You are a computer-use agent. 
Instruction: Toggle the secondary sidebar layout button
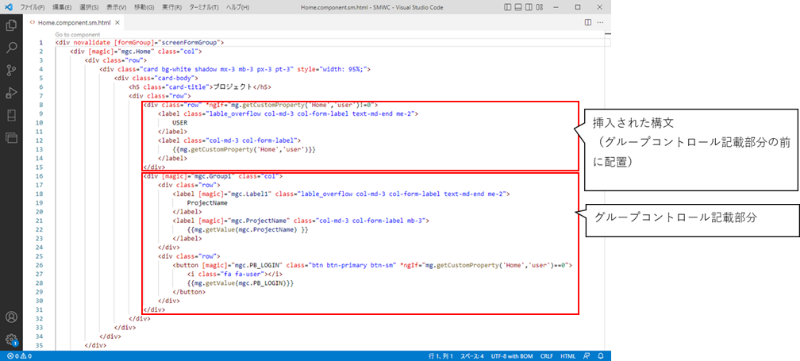tap(529, 8)
